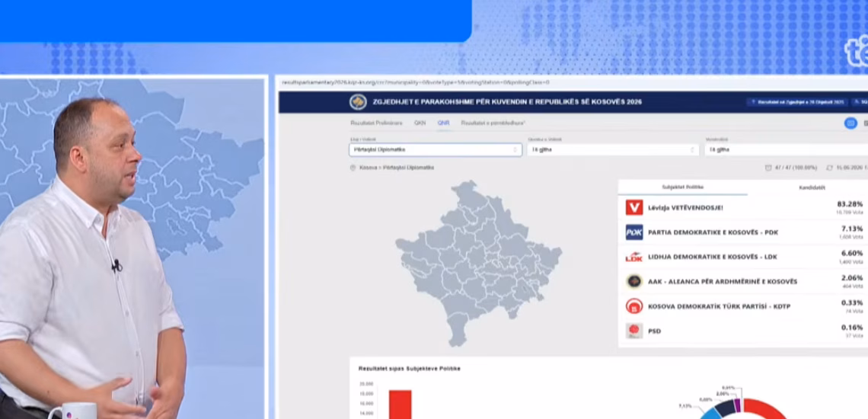Click the Rezultatet sipas Subjekteve Politike heading
This screenshot has height=419, width=868.
[409, 369]
